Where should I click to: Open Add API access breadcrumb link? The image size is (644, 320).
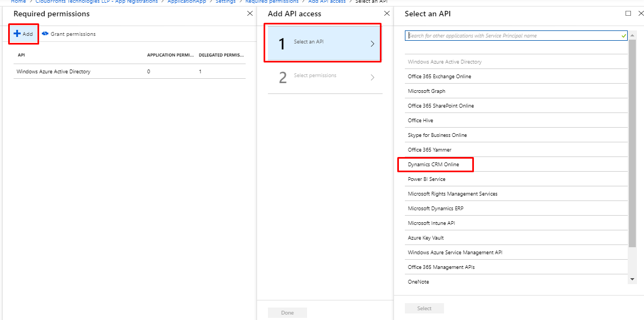coord(328,2)
